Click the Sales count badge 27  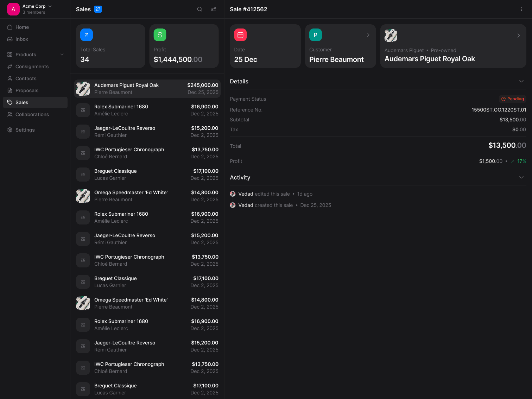pyautogui.click(x=98, y=9)
